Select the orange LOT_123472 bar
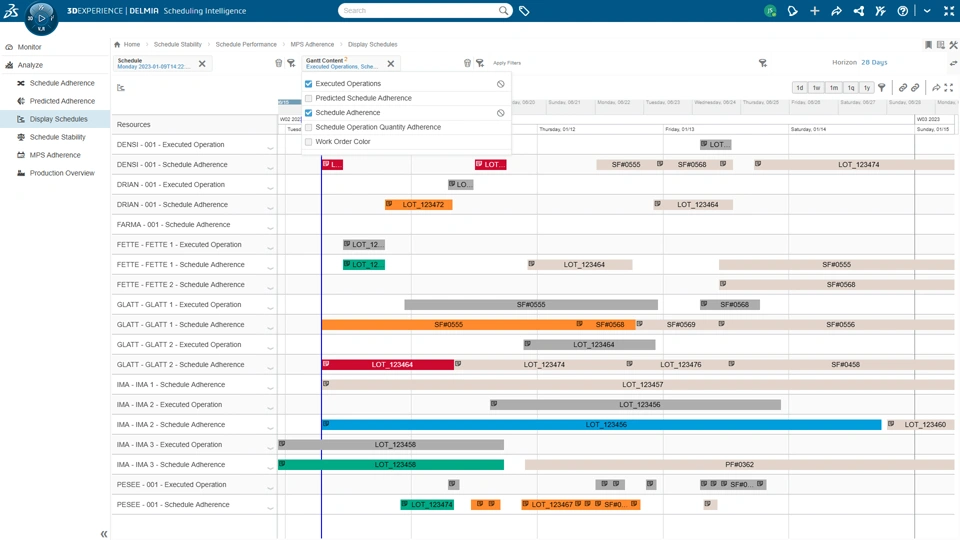Viewport: 960px width, 540px height. click(419, 204)
